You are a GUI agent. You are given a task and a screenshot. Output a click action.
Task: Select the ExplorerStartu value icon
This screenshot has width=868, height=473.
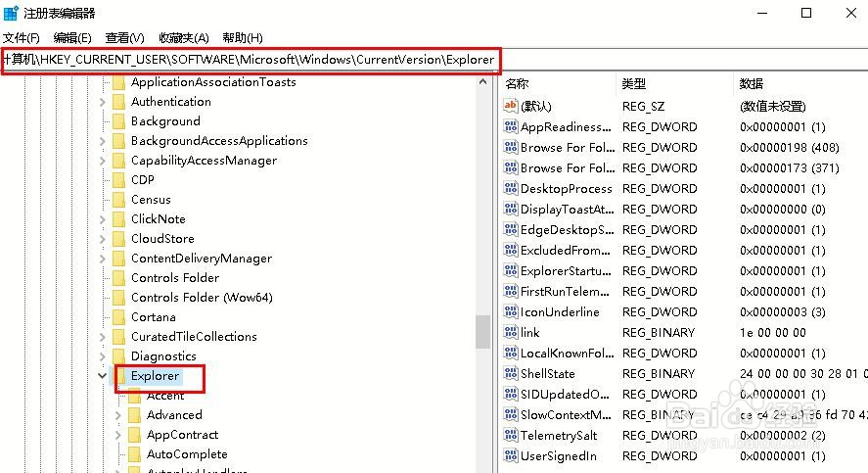(511, 270)
